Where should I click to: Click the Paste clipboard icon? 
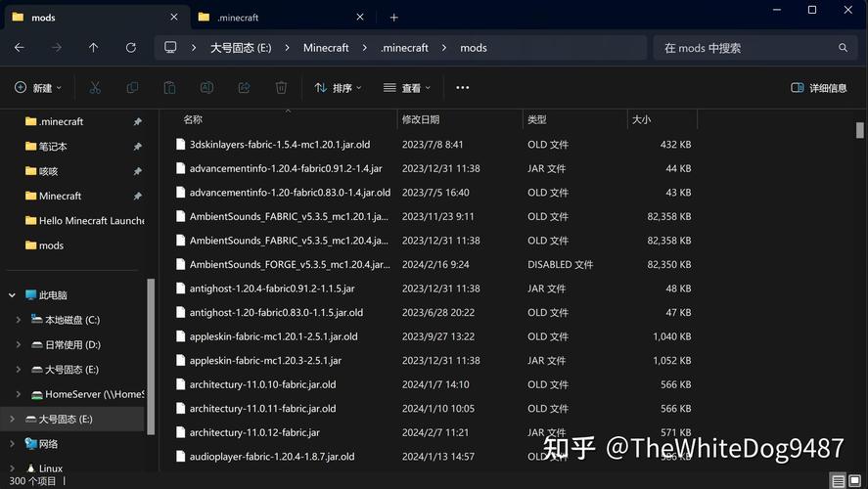coord(169,88)
